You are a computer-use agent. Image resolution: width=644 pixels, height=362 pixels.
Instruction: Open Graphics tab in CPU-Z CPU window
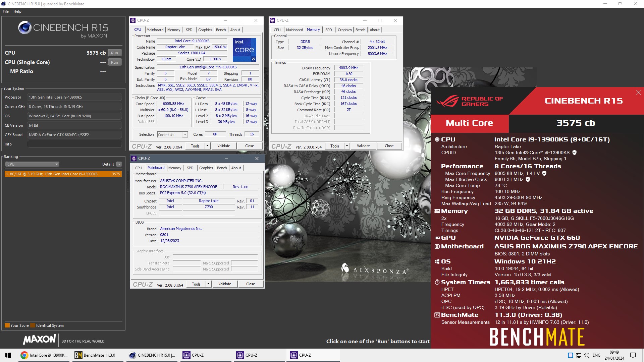(205, 30)
